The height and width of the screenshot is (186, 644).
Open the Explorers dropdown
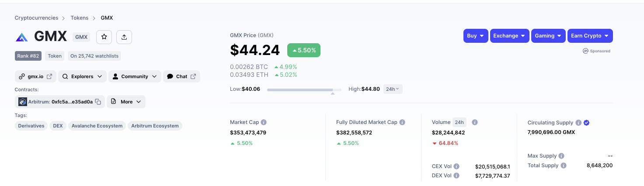(x=82, y=76)
